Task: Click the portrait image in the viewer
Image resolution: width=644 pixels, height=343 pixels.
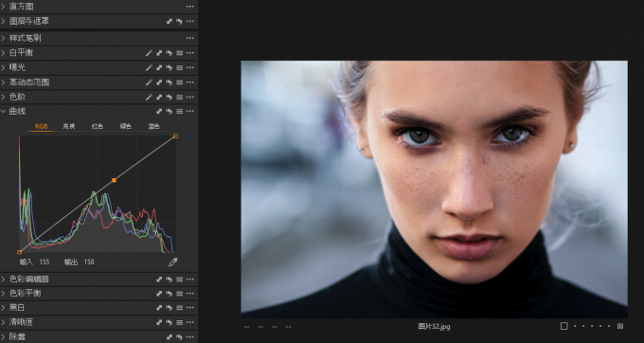Action: (x=434, y=190)
